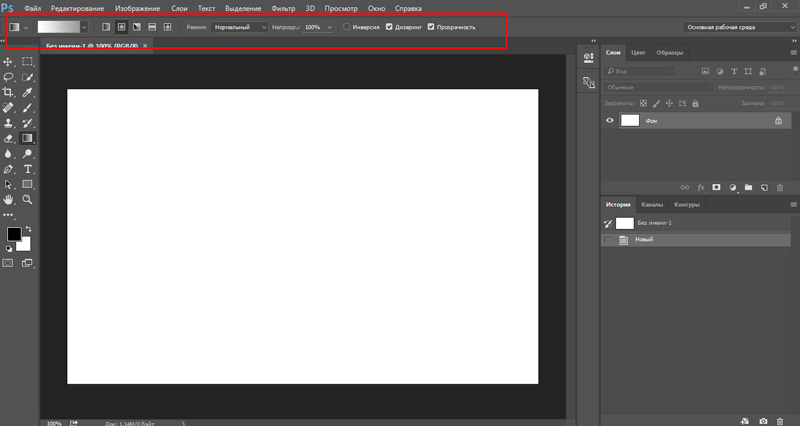Select the Hand tool

8,199
